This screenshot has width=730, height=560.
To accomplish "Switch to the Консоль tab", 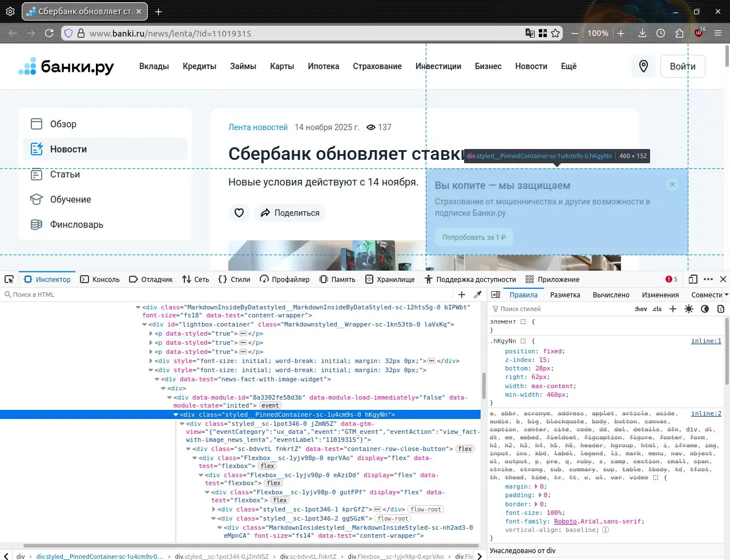I will (100, 279).
